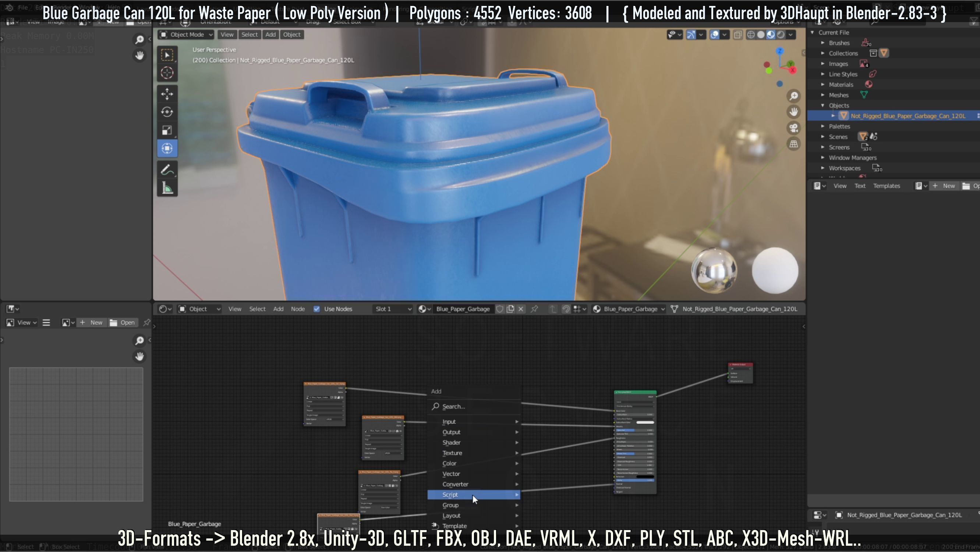Open the Texture submenu in Add menu

474,453
